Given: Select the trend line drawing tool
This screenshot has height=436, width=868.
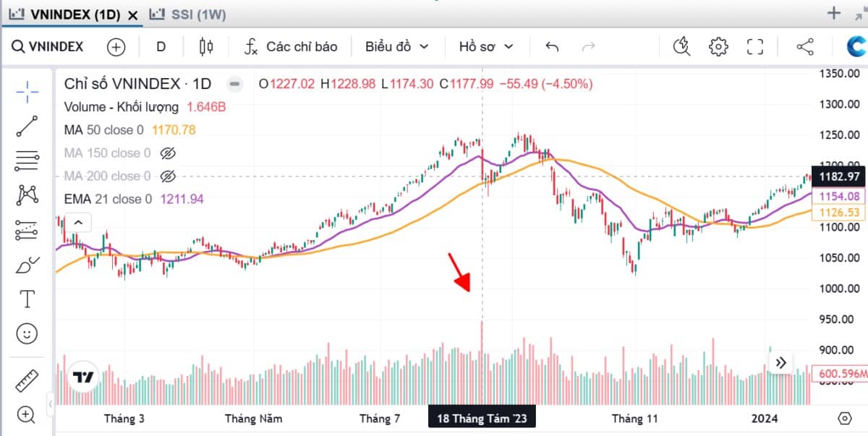Looking at the screenshot, I should coord(27,127).
